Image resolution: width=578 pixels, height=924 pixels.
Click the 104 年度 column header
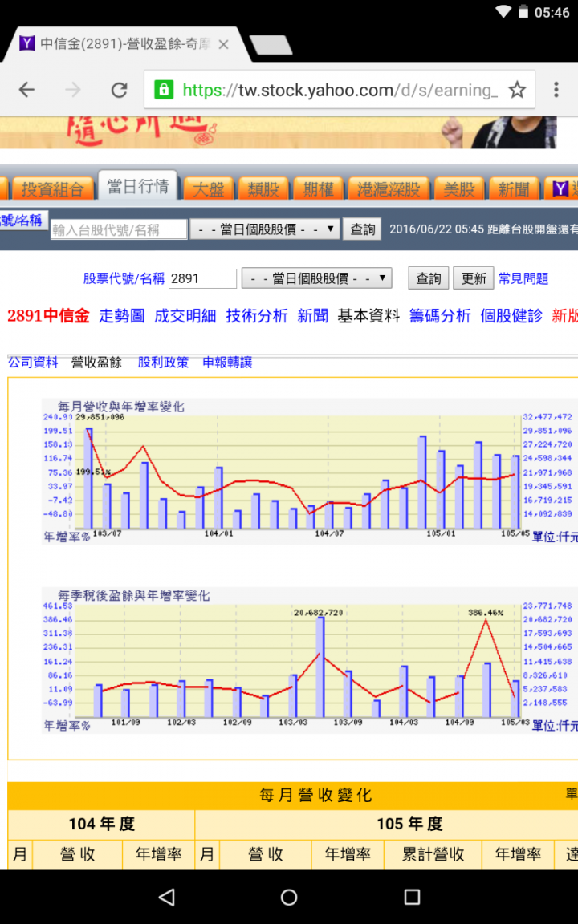[101, 823]
